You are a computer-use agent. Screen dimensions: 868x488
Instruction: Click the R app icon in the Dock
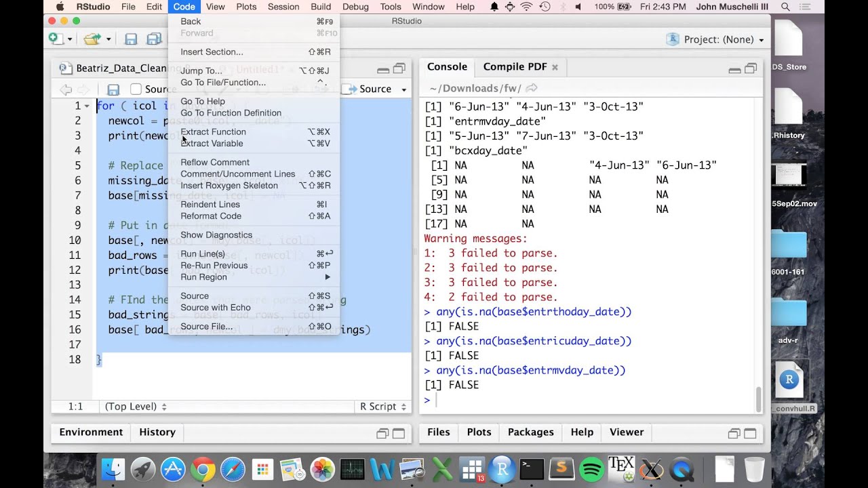tap(502, 469)
